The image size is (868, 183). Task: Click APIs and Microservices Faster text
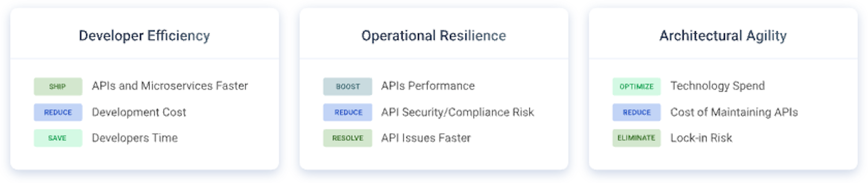click(x=170, y=86)
